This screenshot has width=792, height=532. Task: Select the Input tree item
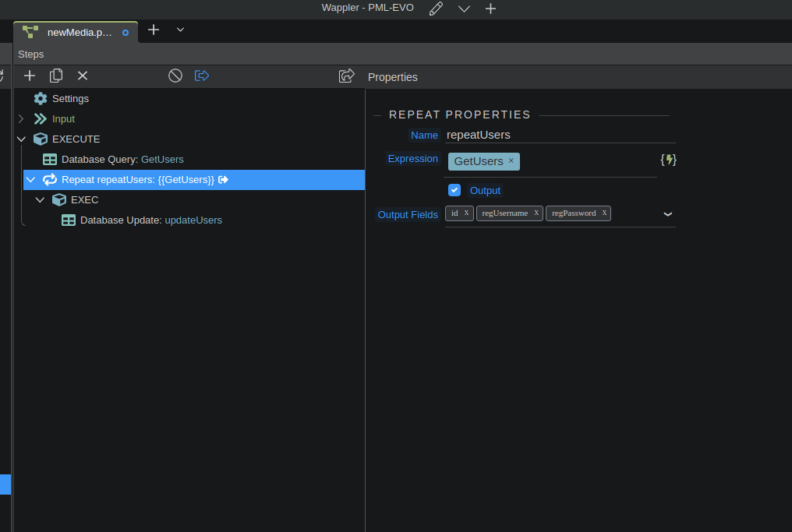click(x=63, y=118)
